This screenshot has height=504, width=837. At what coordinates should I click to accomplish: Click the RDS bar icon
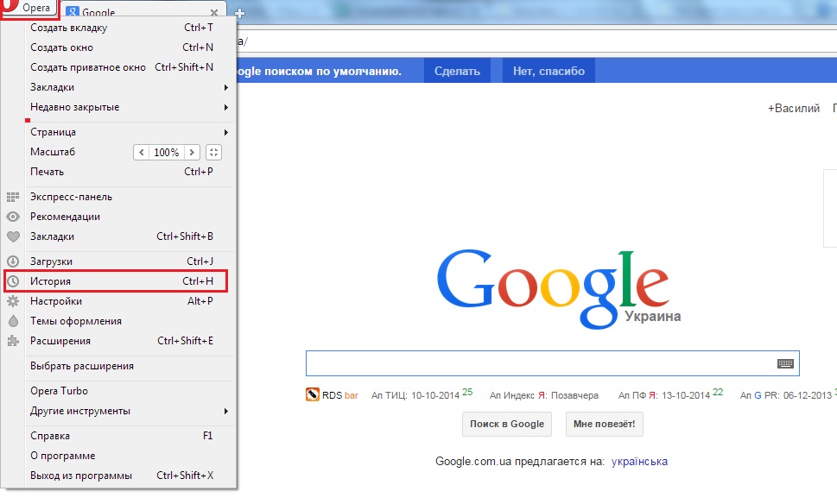click(x=313, y=395)
